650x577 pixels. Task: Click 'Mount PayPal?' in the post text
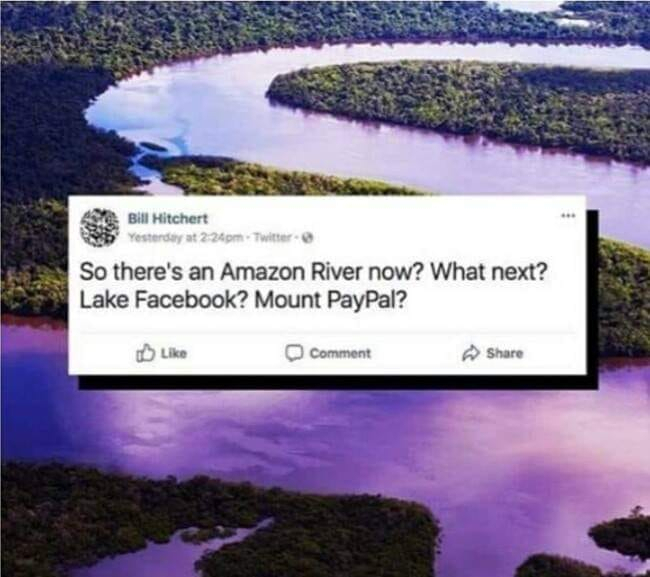(x=330, y=300)
